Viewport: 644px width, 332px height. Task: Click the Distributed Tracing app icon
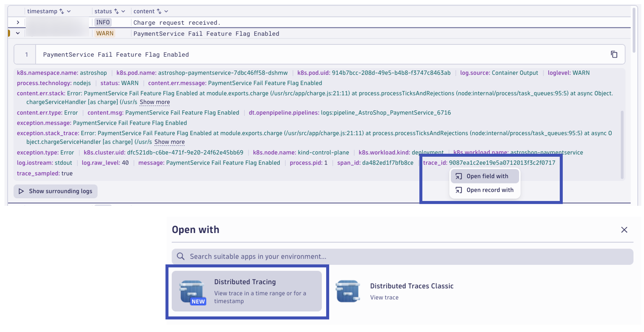click(193, 292)
